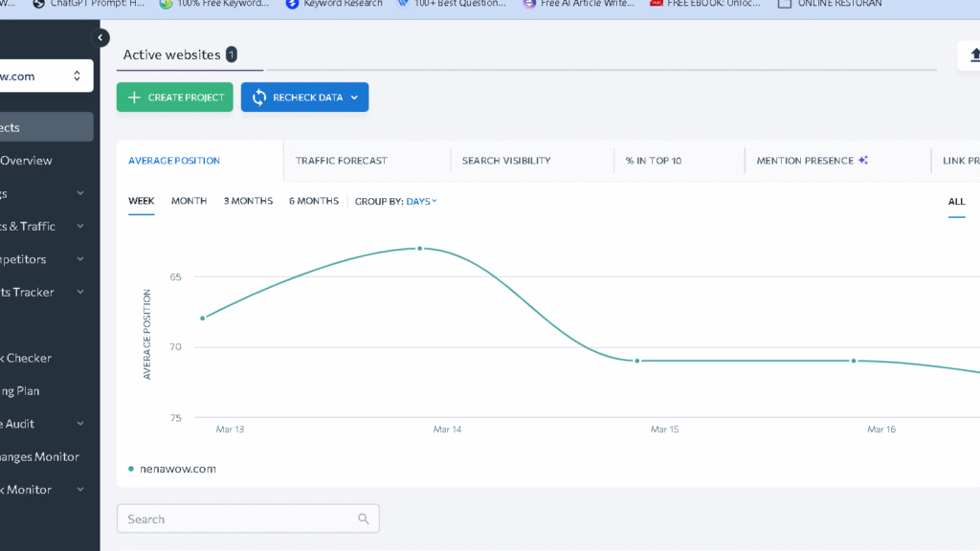The height and width of the screenshot is (551, 980).
Task: Click the sparkle icon next to Mention Presence
Action: pos(864,160)
